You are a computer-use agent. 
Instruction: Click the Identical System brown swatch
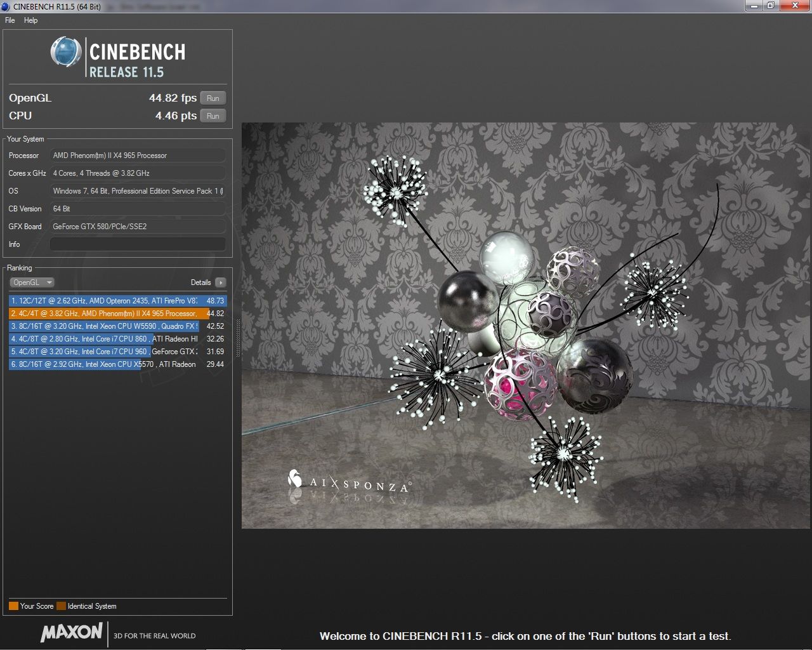pos(61,606)
